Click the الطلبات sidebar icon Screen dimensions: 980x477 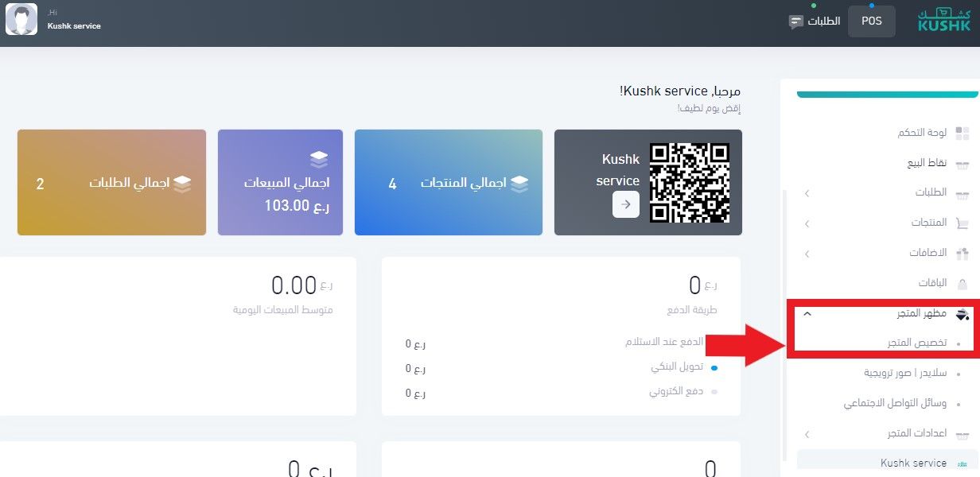[962, 195]
